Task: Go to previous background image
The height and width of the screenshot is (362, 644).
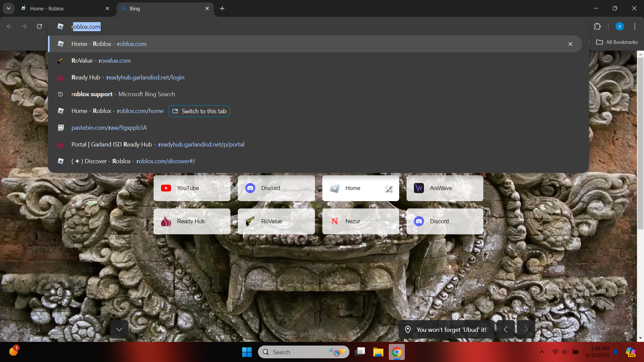Action: click(505, 329)
